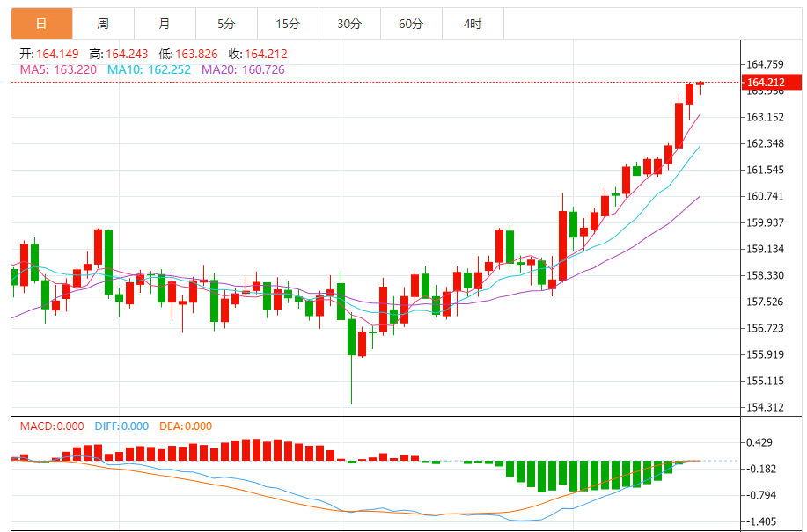807x532 pixels.
Task: Click the DIFF:0.000 indicator label
Action: coord(121,426)
